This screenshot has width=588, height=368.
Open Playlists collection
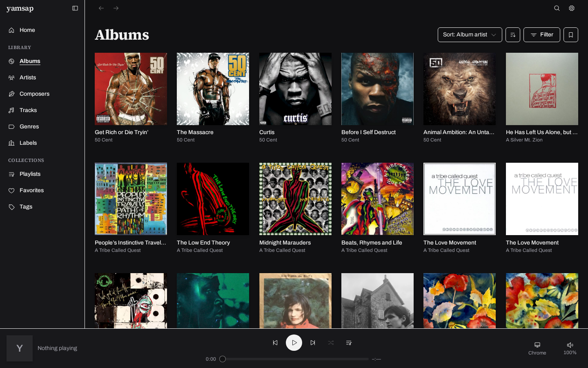[42, 174]
